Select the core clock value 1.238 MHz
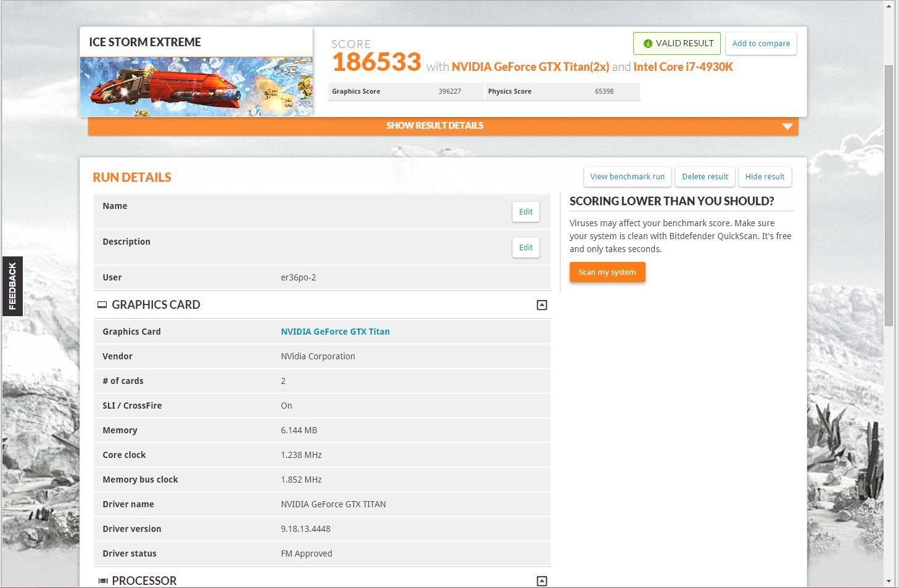 tap(302, 455)
